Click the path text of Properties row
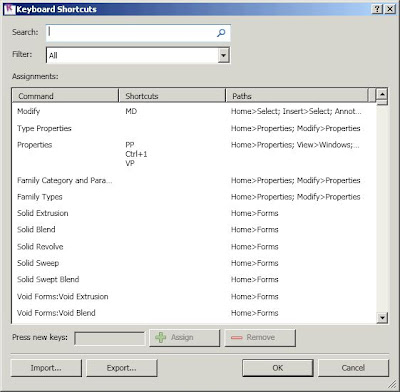This screenshot has height=392, width=400. [295, 145]
